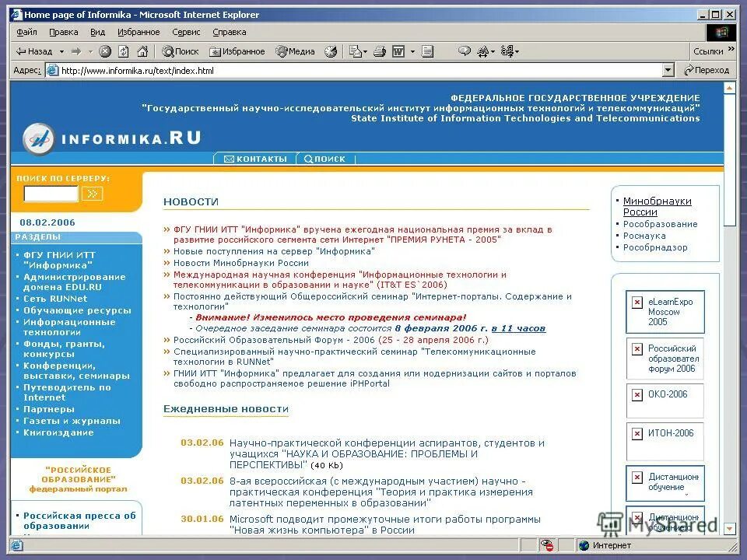This screenshot has height=560, width=747.
Task: Click the scrollbar down arrow
Action: [729, 529]
